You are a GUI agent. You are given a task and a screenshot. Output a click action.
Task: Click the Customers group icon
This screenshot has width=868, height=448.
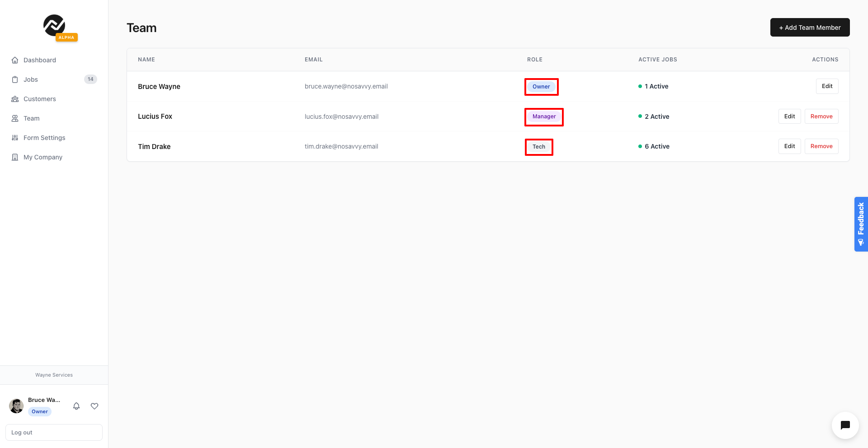tap(15, 99)
